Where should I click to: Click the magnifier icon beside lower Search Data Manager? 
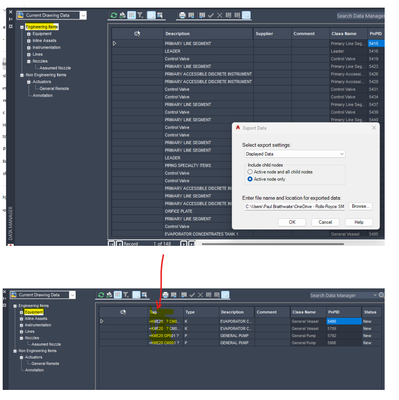coord(381,295)
